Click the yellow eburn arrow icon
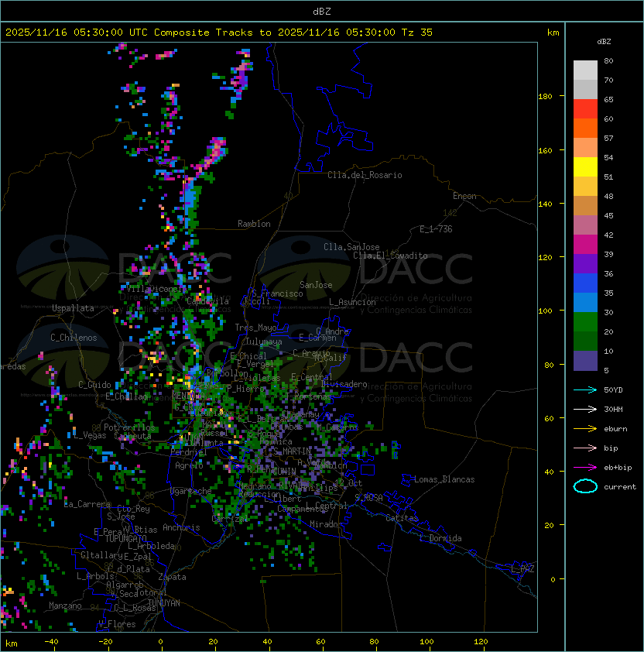Viewport: 644px width, 652px height. coord(585,429)
